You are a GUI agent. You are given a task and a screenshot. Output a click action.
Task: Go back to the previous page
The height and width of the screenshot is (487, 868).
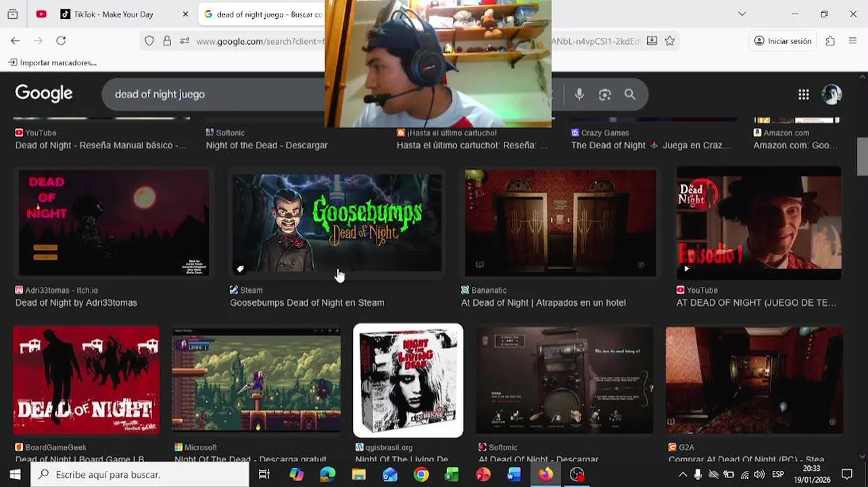point(15,41)
